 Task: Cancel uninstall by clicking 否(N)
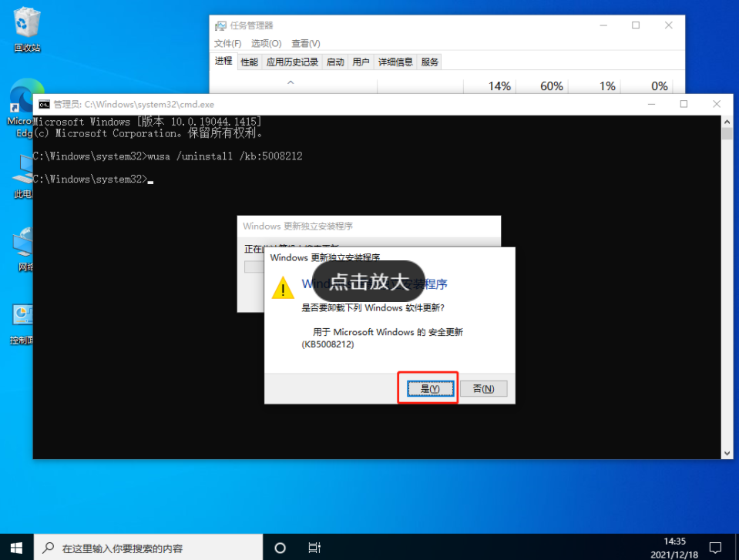(x=484, y=388)
